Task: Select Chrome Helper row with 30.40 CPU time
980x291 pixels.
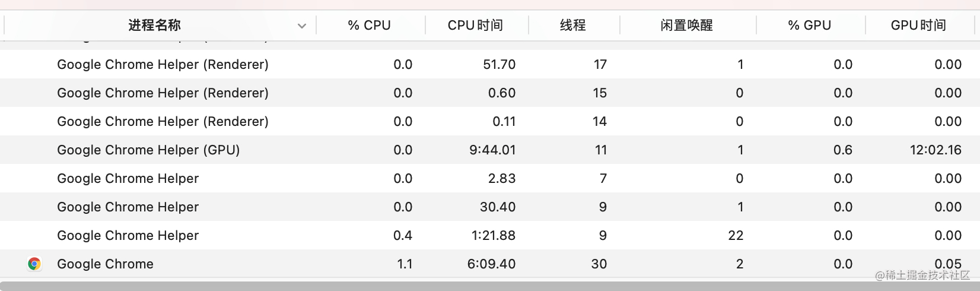Action: point(490,207)
